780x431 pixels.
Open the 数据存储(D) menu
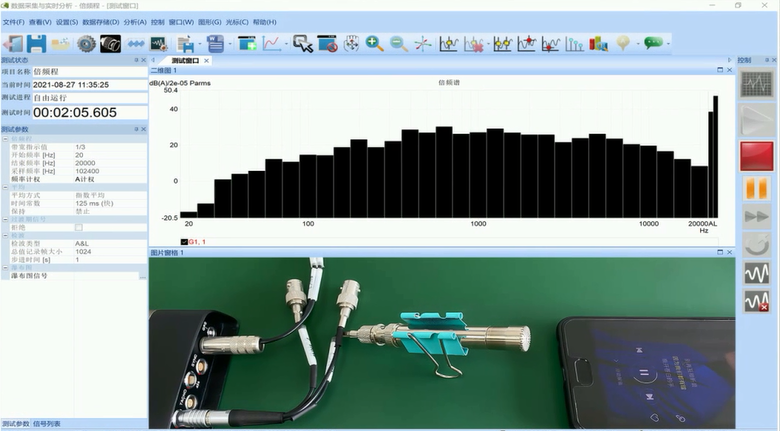tap(101, 22)
